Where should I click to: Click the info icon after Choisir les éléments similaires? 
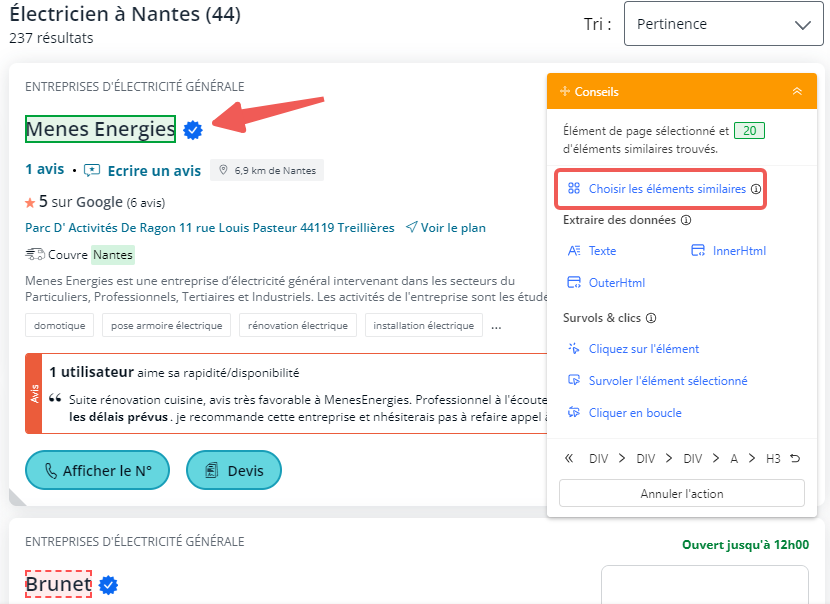[756, 189]
